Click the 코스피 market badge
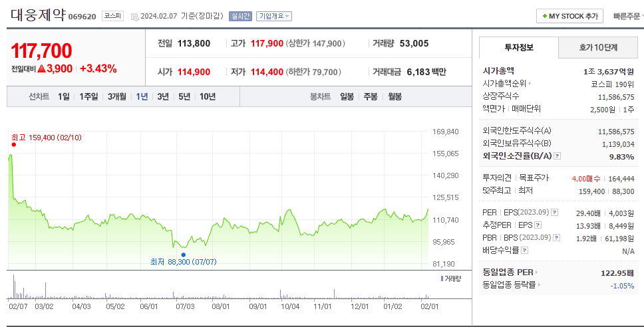 112,16
